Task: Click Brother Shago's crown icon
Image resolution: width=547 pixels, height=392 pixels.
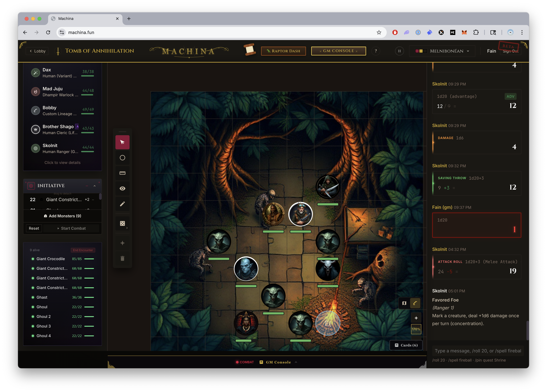Action: coord(35,129)
